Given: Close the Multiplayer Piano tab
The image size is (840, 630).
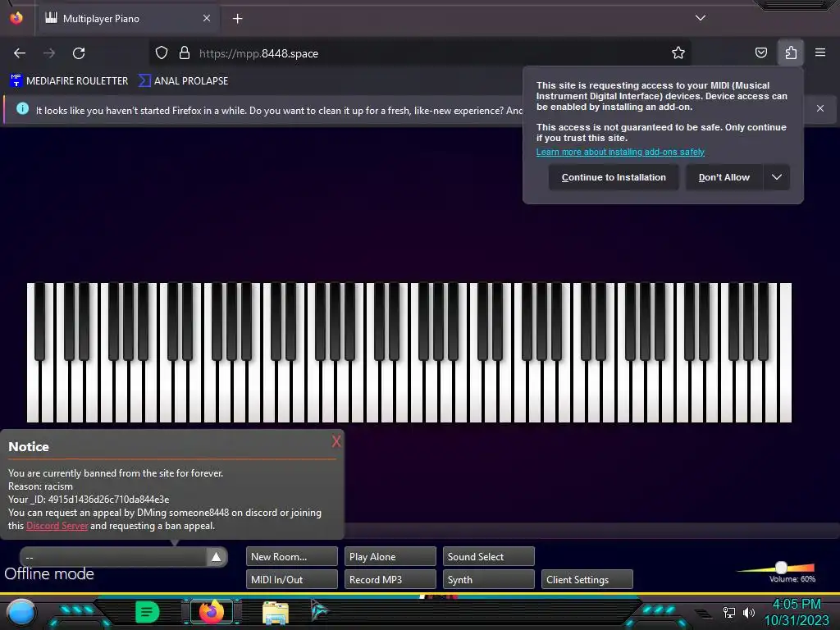Looking at the screenshot, I should point(206,18).
